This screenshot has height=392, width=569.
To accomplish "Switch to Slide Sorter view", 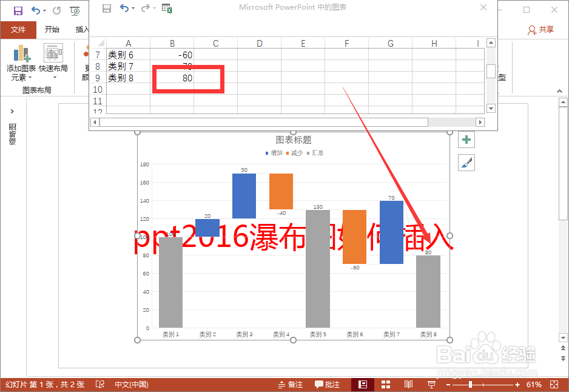I will 386,384.
